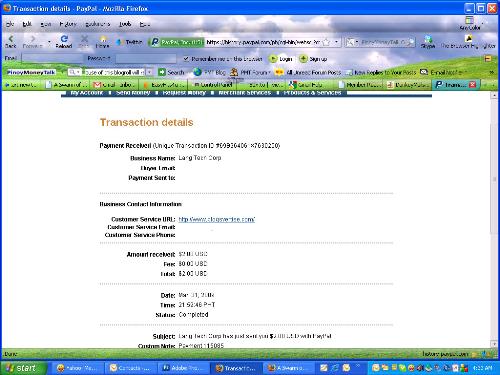Open the View menu

(x=46, y=24)
